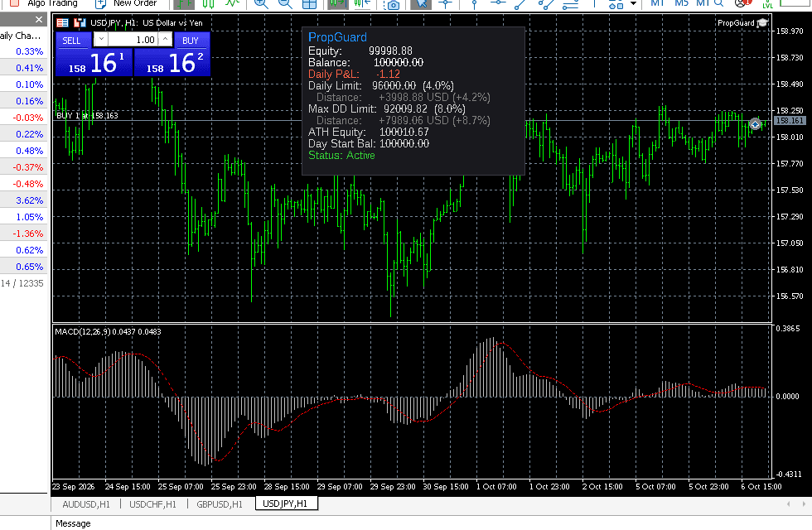The height and width of the screenshot is (530, 812).
Task: Switch chart to candlestick style
Action: point(208,3)
